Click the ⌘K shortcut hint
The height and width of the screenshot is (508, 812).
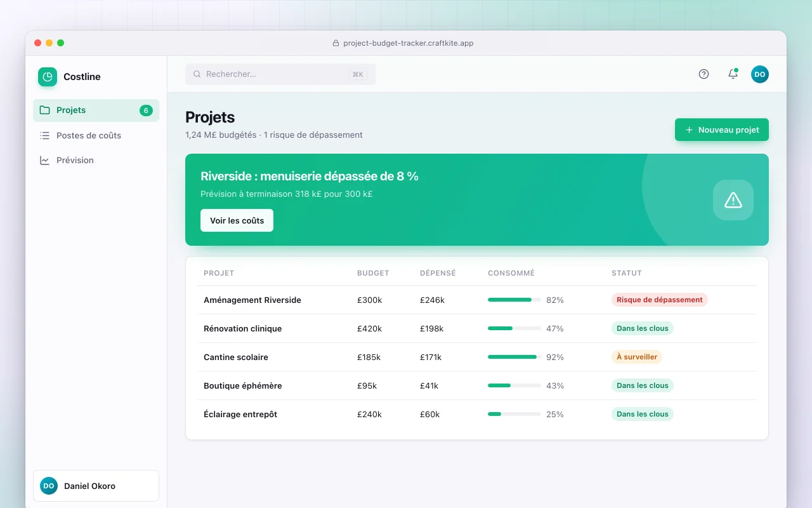pyautogui.click(x=358, y=74)
